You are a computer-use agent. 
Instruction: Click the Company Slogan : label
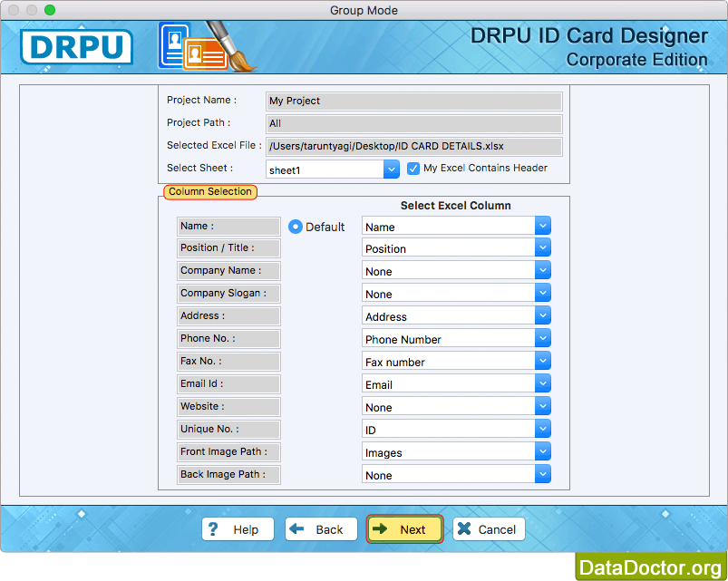tap(228, 294)
